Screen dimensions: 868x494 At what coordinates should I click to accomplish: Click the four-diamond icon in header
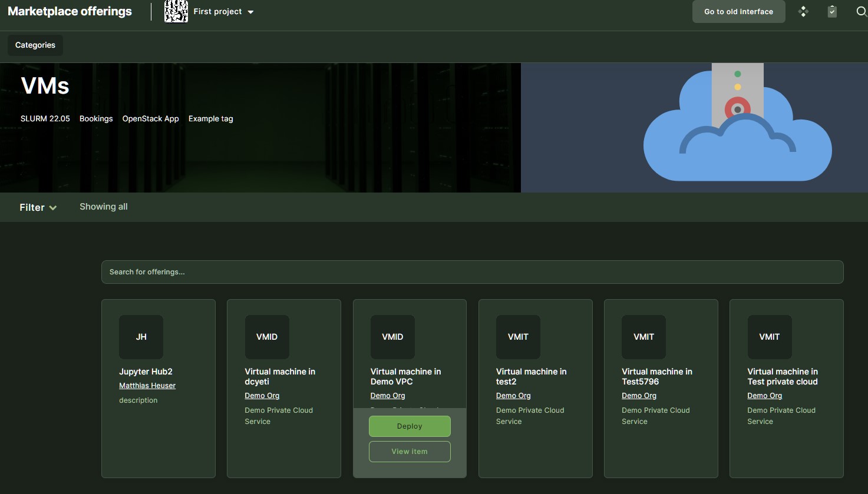[x=803, y=12]
